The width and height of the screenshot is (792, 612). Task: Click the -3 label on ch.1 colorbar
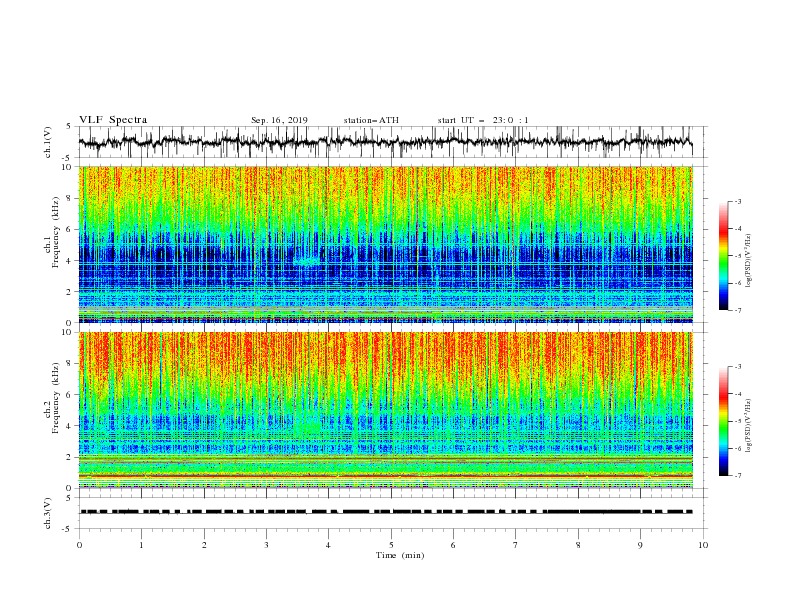click(737, 201)
